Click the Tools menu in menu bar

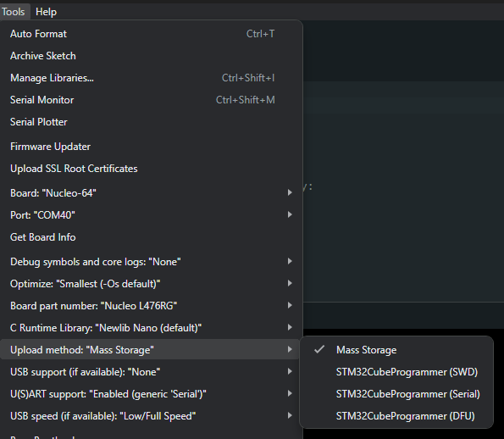coord(14,12)
